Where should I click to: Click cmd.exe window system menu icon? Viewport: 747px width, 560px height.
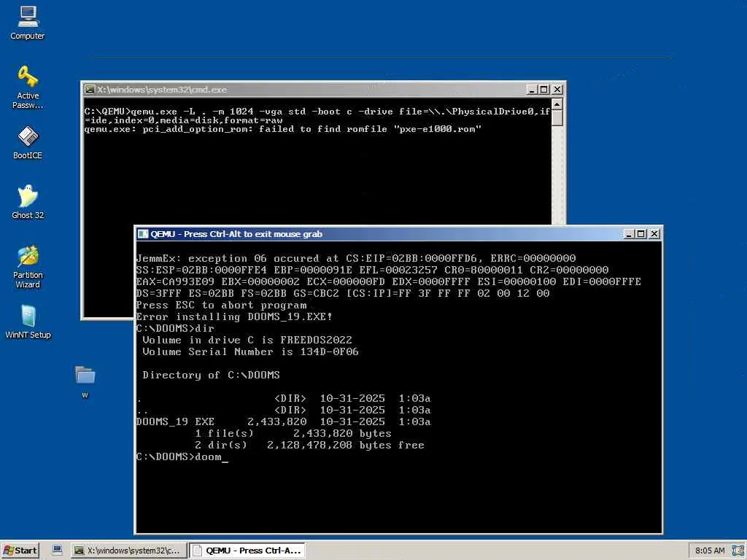(x=90, y=90)
